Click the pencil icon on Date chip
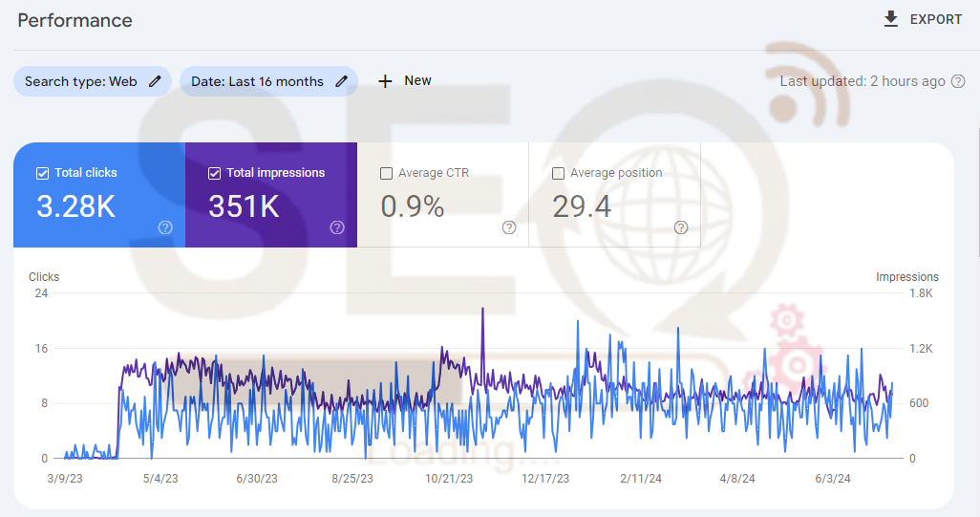Screen dimensions: 980x517 coord(341,81)
